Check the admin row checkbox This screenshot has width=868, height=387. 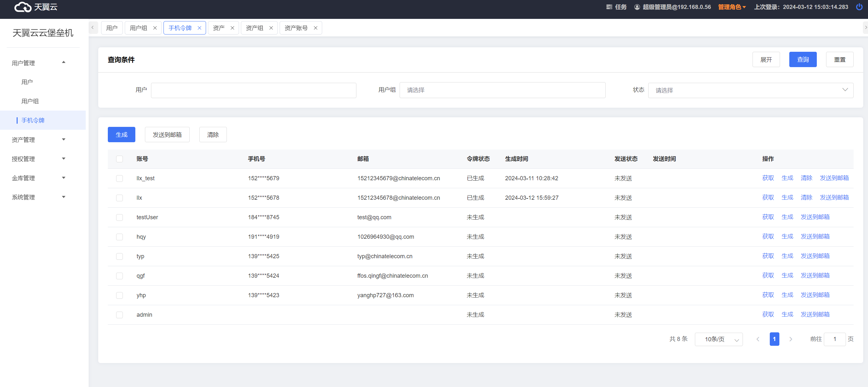pos(120,315)
